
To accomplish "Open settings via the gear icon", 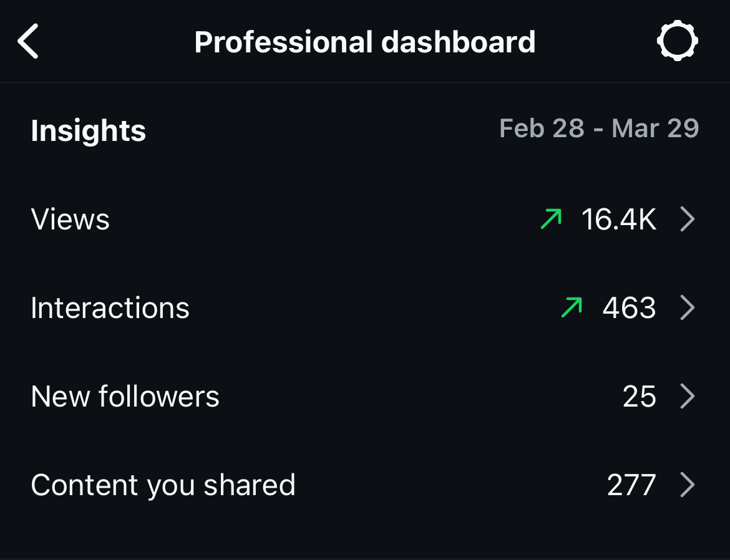I will [678, 41].
